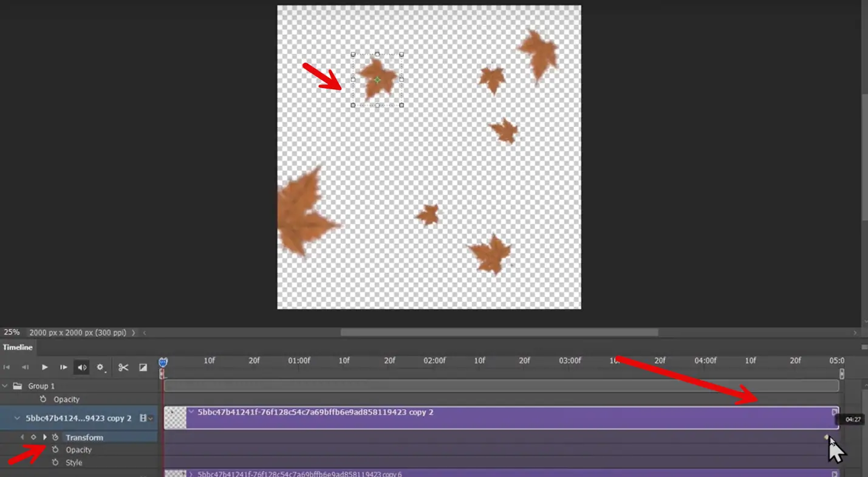Image resolution: width=868 pixels, height=477 pixels.
Task: Click the large leaf at canvas left edge
Action: tap(306, 211)
